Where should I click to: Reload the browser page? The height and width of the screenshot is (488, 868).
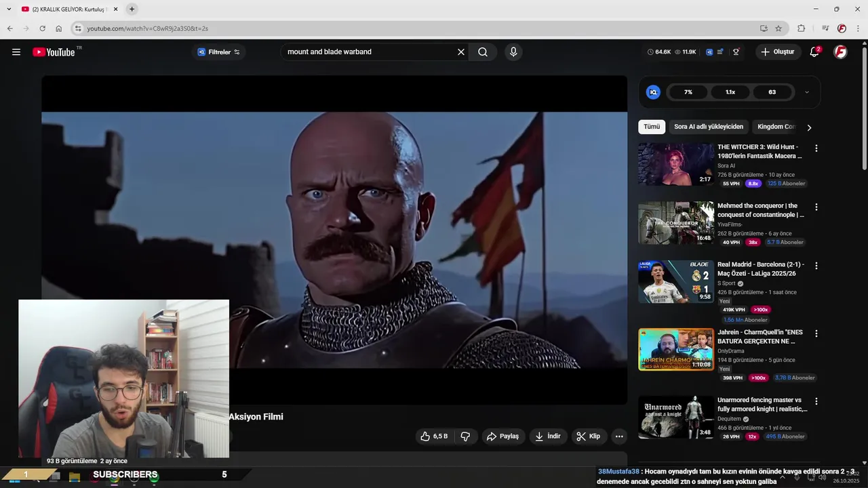42,28
